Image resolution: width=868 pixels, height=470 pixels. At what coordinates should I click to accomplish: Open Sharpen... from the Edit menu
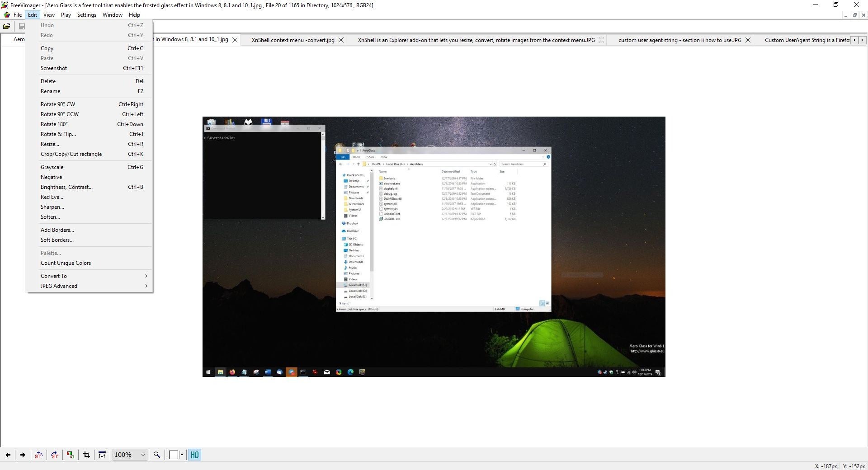(x=90, y=207)
